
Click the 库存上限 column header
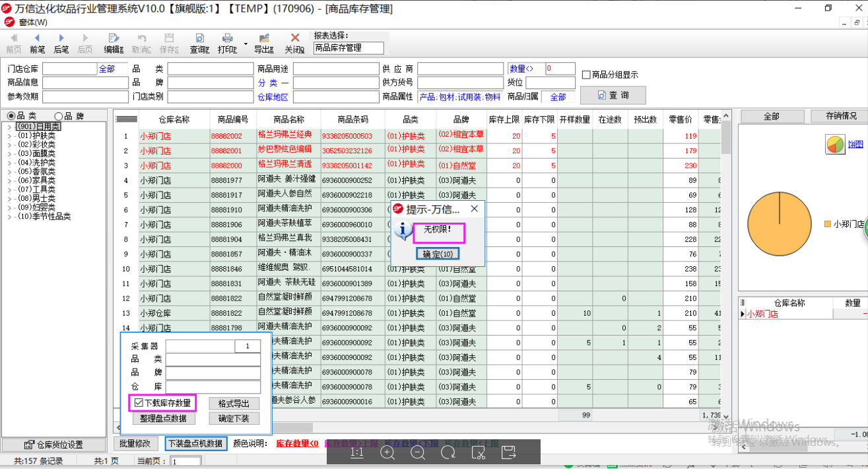tap(504, 120)
